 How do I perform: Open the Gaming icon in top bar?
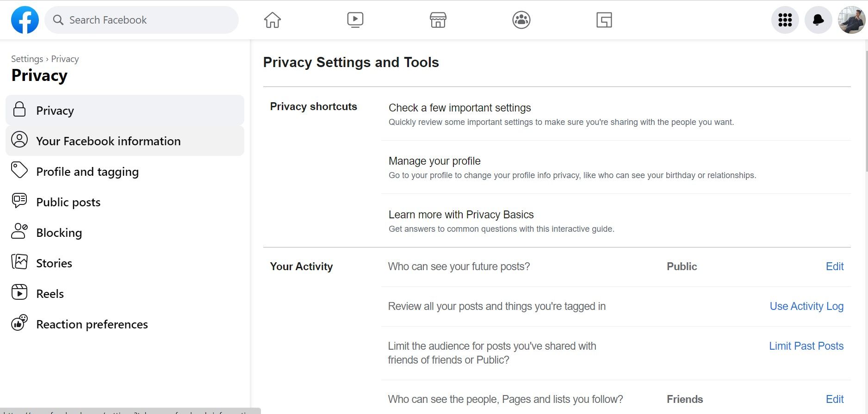coord(604,20)
